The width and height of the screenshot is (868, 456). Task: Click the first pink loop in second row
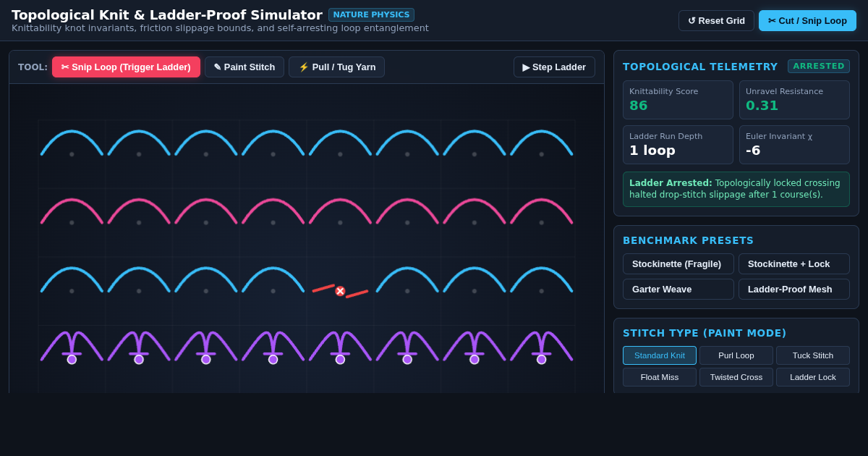72,211
